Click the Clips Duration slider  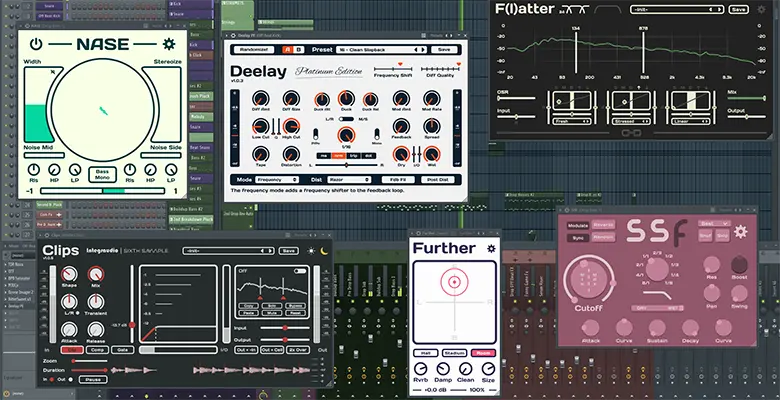90,370
